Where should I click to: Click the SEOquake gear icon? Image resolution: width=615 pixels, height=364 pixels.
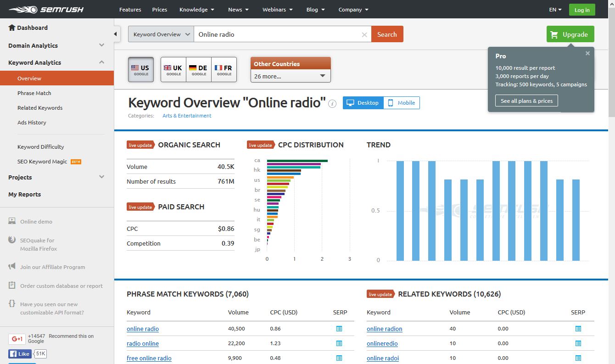[12, 240]
